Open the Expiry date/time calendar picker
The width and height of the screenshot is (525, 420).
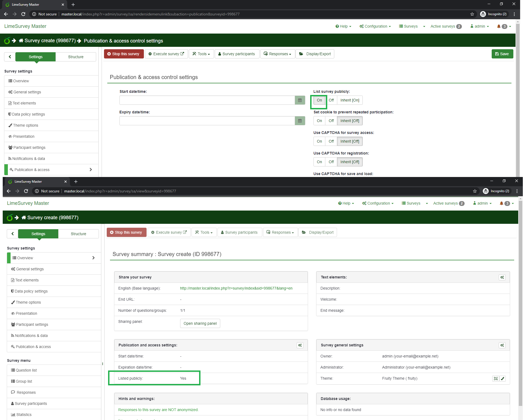click(x=300, y=121)
